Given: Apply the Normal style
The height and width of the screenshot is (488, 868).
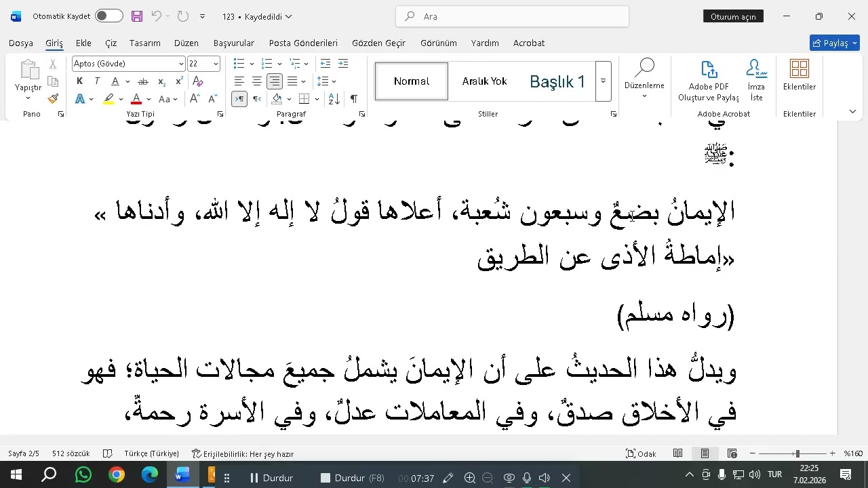Looking at the screenshot, I should point(412,81).
